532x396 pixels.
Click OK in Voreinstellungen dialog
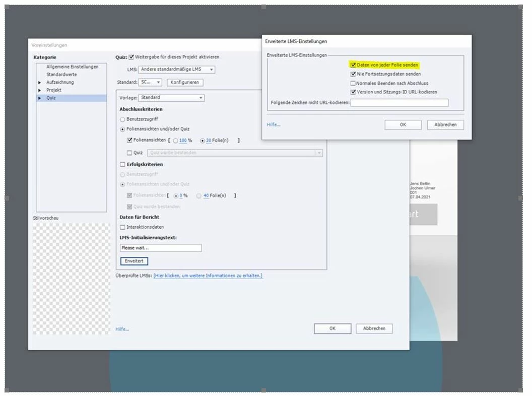pyautogui.click(x=332, y=328)
